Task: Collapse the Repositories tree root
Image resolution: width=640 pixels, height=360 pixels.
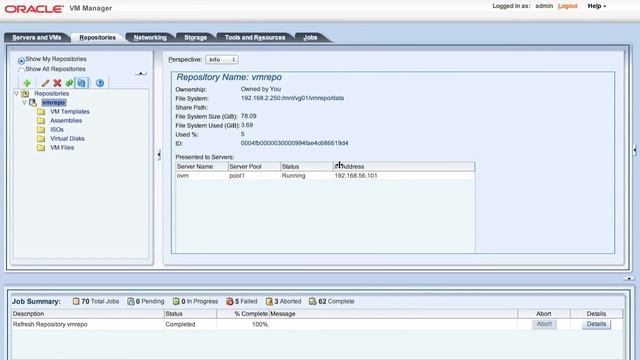Action: (16, 93)
